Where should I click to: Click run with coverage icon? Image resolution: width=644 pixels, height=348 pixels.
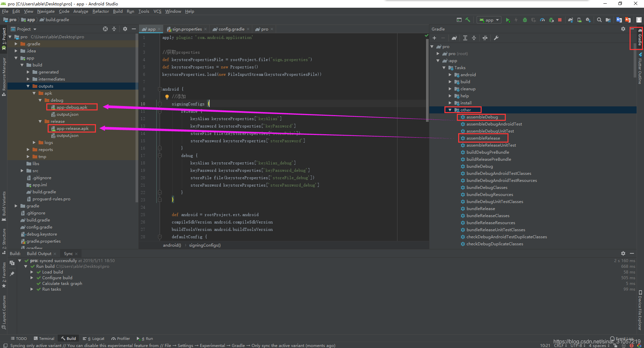[534, 20]
